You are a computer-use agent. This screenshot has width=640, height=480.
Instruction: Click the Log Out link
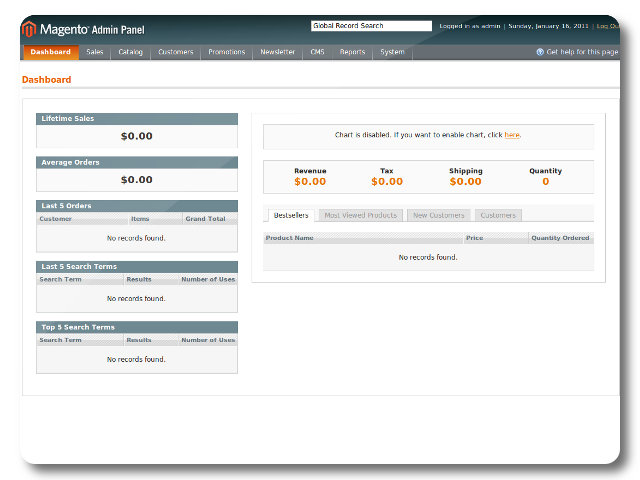pos(607,26)
